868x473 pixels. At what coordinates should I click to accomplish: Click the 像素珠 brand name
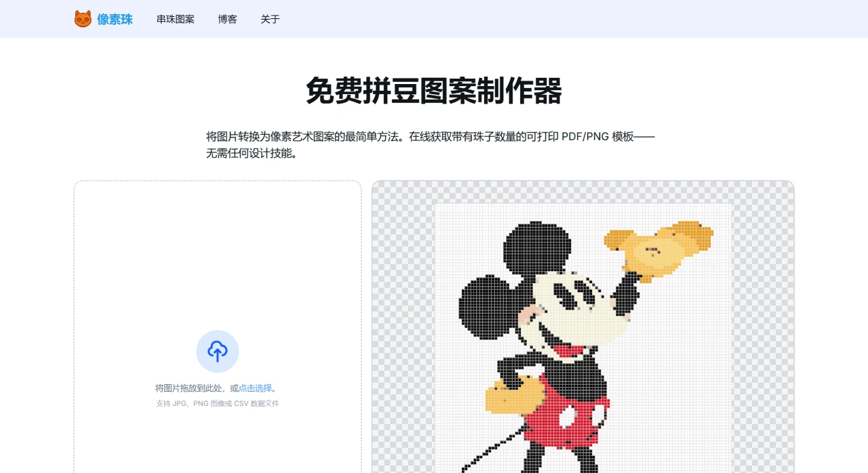point(115,19)
